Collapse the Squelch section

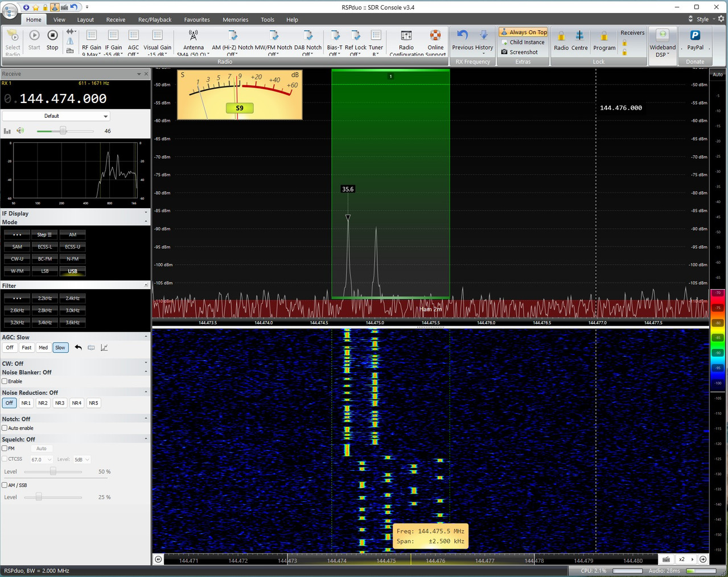(146, 439)
